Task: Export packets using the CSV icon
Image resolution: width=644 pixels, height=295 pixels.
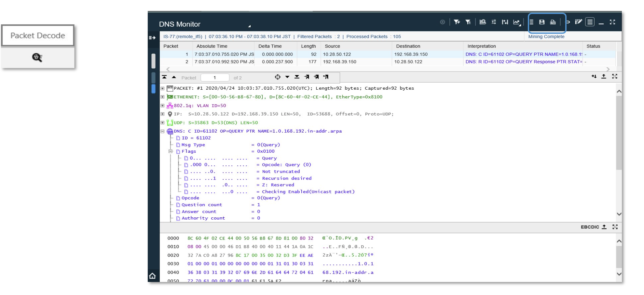Action: (553, 22)
